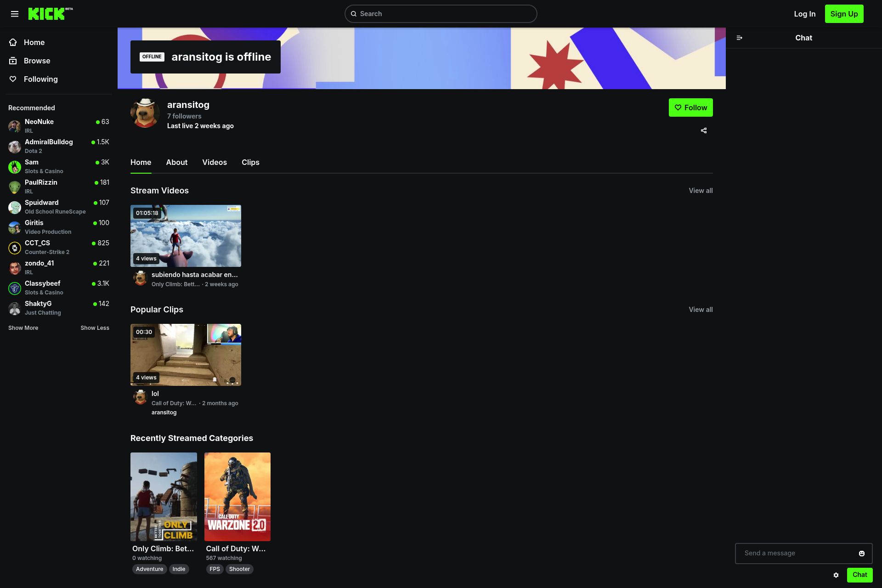The height and width of the screenshot is (588, 882).
Task: Collapse the chat panel with arrow icon
Action: point(739,38)
